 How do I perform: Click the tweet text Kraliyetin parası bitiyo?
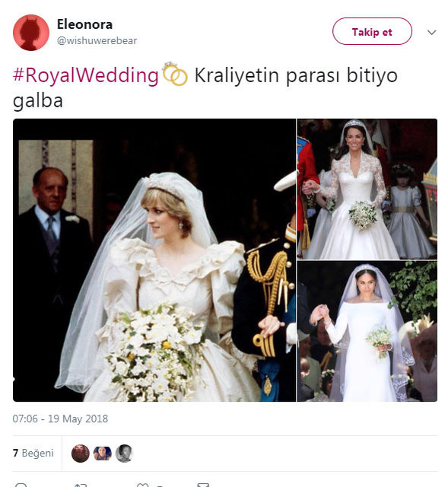pos(296,75)
